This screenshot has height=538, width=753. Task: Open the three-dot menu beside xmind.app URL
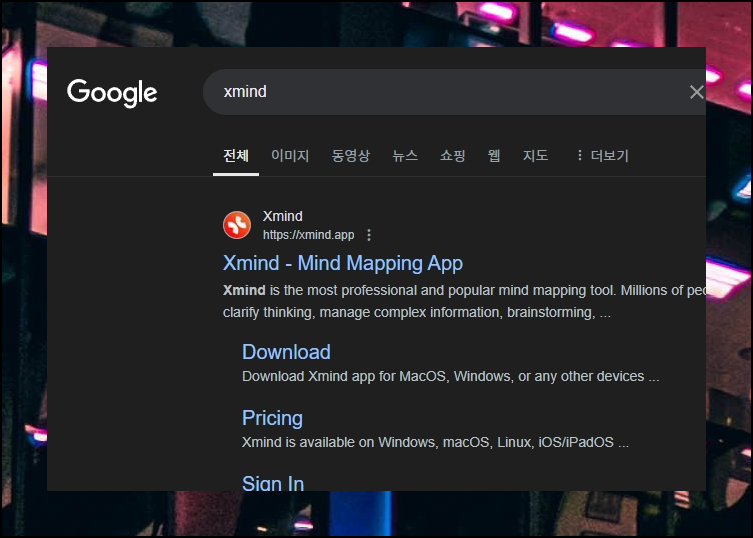pyautogui.click(x=368, y=235)
